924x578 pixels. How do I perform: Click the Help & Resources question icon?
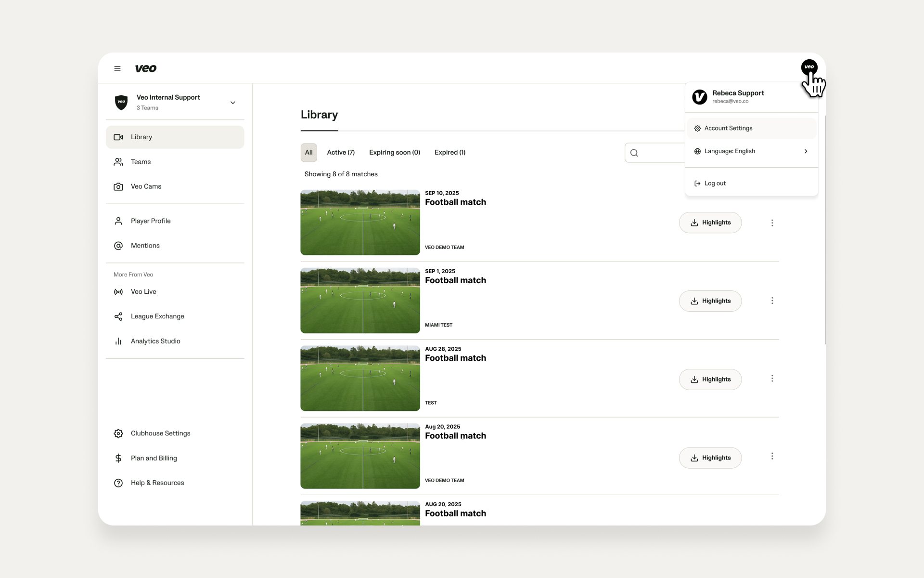pyautogui.click(x=118, y=483)
